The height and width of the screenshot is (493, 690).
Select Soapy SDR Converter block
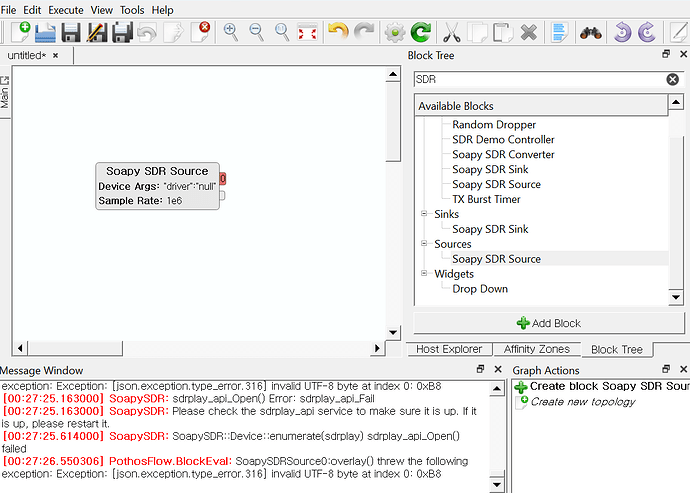click(503, 155)
